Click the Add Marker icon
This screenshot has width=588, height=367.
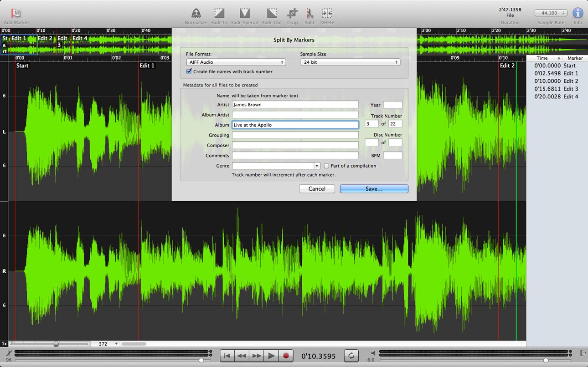[x=16, y=13]
